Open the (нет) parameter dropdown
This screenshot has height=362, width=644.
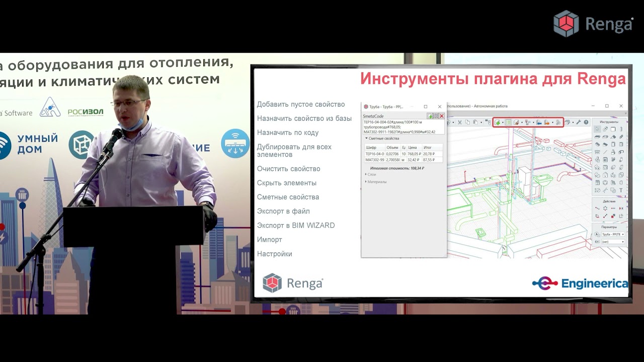click(x=613, y=241)
